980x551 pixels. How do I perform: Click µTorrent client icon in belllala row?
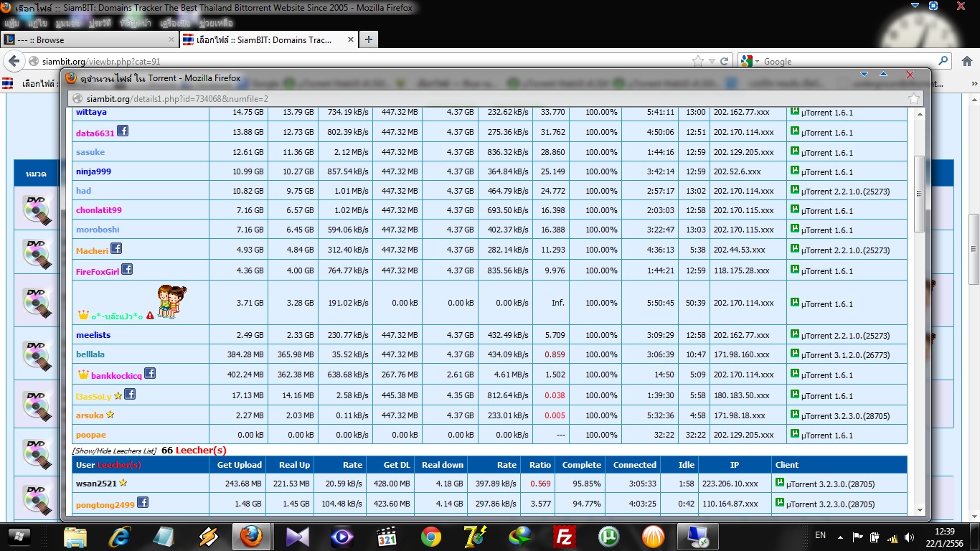[795, 354]
